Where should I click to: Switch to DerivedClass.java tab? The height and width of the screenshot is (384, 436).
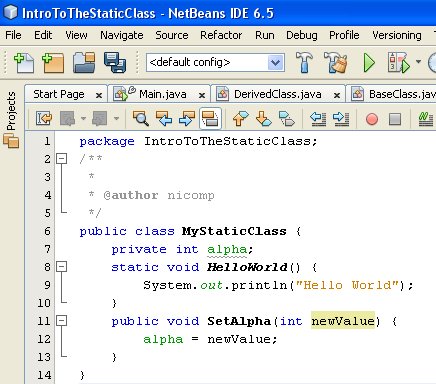pos(278,94)
